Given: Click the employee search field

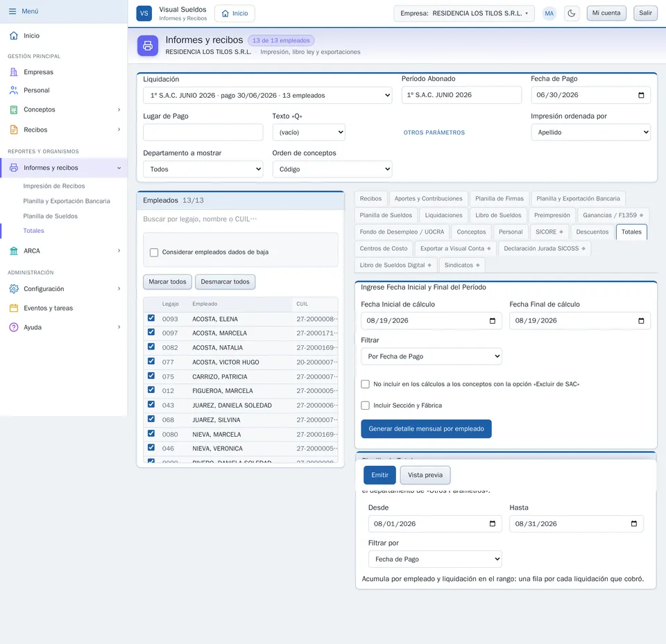Looking at the screenshot, I should (x=241, y=219).
